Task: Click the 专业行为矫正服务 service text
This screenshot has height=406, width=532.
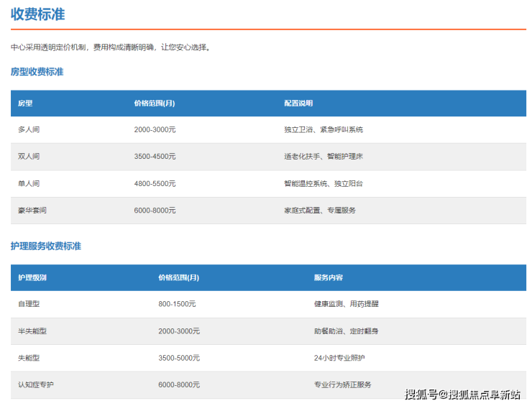Action: 343,385
